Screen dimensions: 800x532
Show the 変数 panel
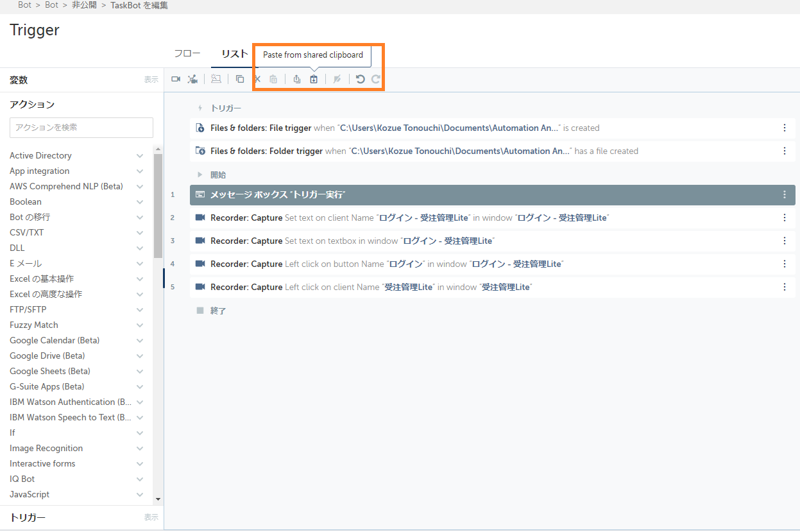point(151,80)
